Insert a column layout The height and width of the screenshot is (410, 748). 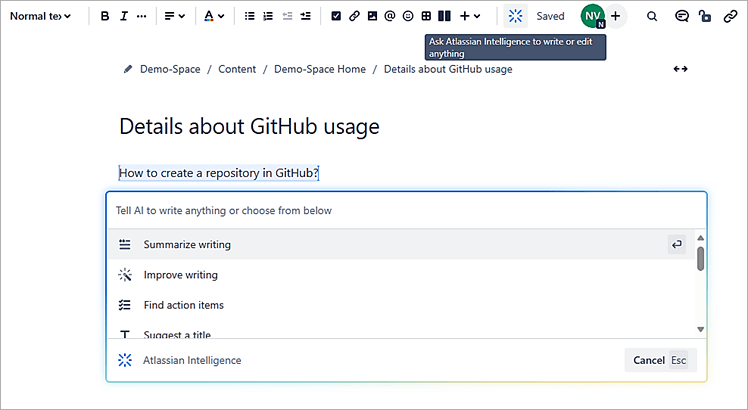(x=444, y=16)
